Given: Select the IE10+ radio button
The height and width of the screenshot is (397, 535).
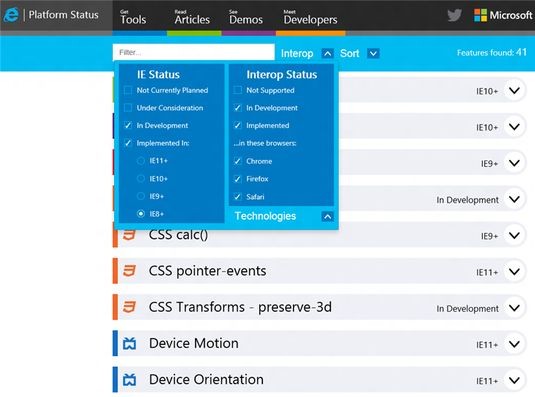Looking at the screenshot, I should click(x=141, y=178).
